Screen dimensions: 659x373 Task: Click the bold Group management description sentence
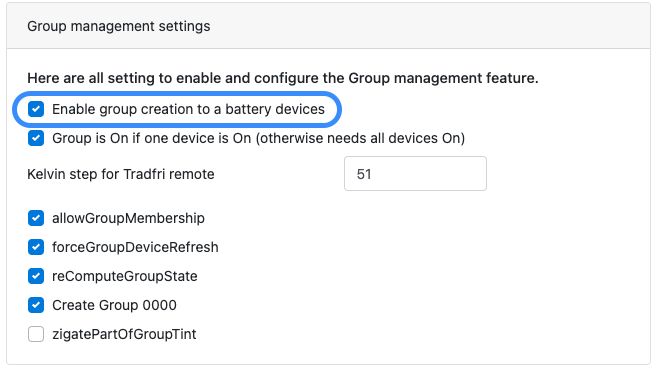click(x=282, y=78)
